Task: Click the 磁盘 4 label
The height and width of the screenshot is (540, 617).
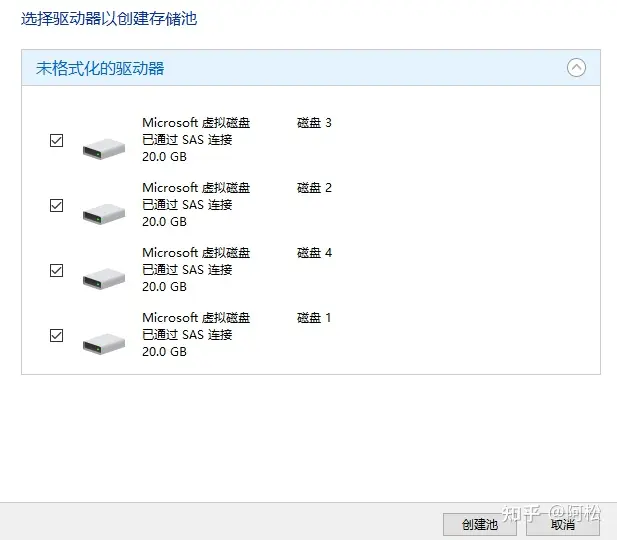Action: click(314, 253)
